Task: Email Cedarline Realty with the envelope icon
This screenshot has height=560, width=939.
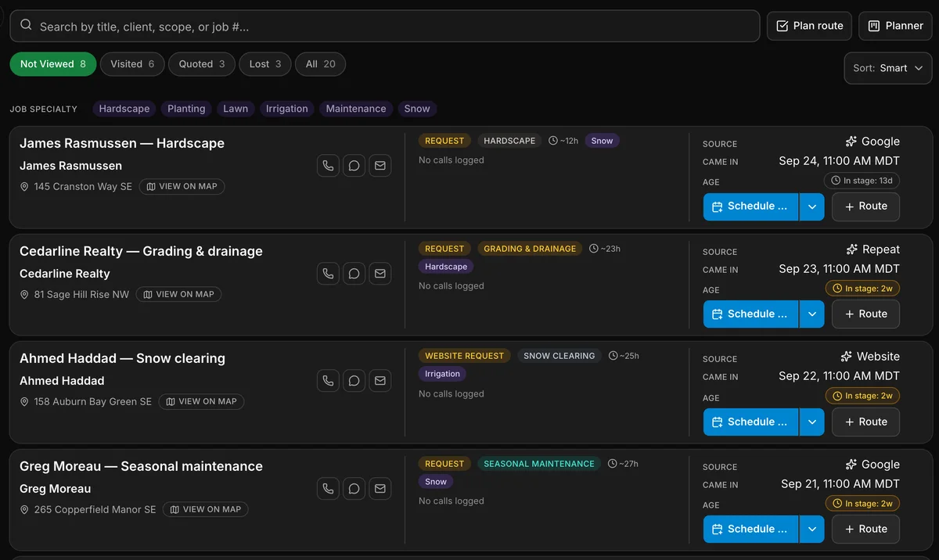Action: click(x=380, y=274)
